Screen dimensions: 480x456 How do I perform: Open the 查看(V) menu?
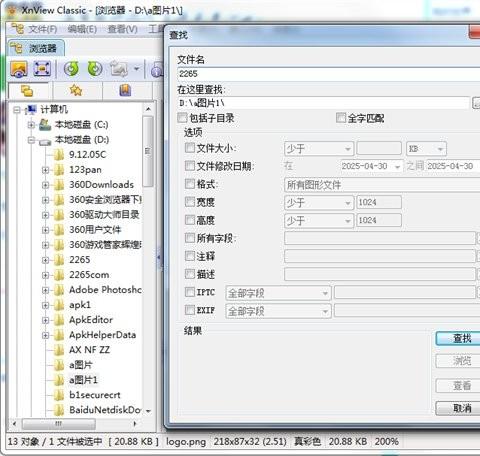click(122, 29)
